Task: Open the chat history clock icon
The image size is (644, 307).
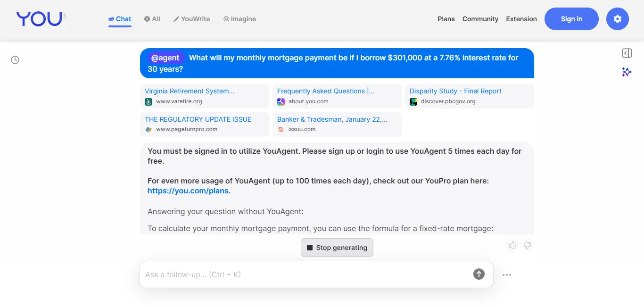Action: tap(15, 60)
